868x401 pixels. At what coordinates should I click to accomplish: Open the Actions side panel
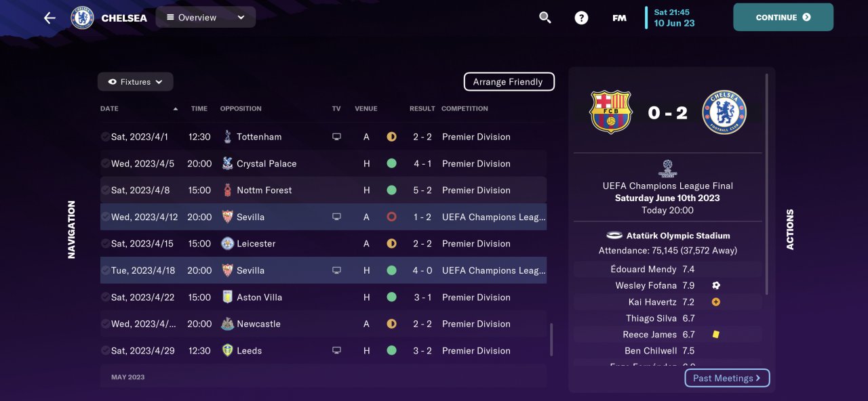click(790, 229)
